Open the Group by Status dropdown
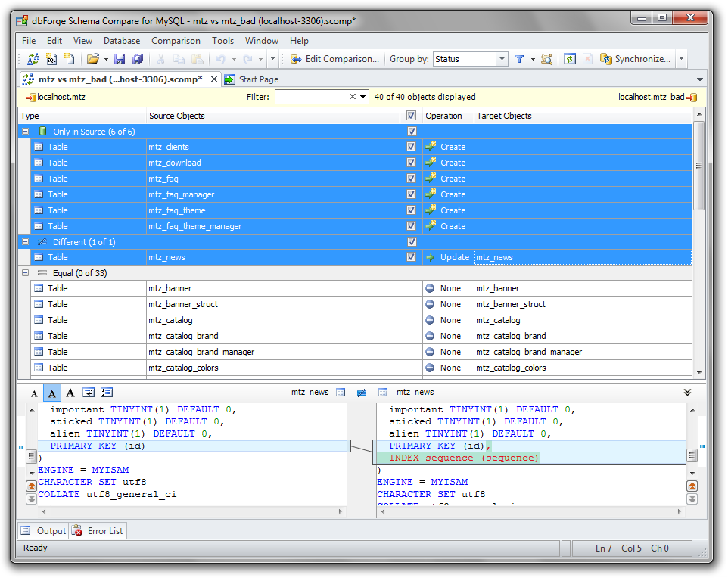The image size is (728, 578). click(x=502, y=59)
